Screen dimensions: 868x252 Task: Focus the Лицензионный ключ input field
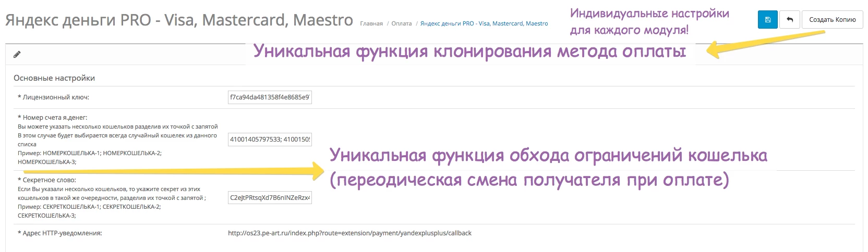pos(270,97)
